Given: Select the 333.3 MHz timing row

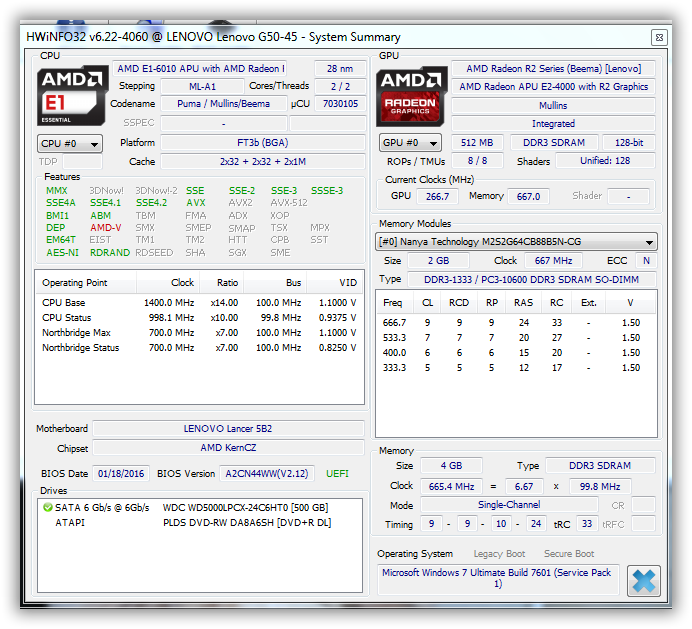Looking at the screenshot, I should coord(516,368).
